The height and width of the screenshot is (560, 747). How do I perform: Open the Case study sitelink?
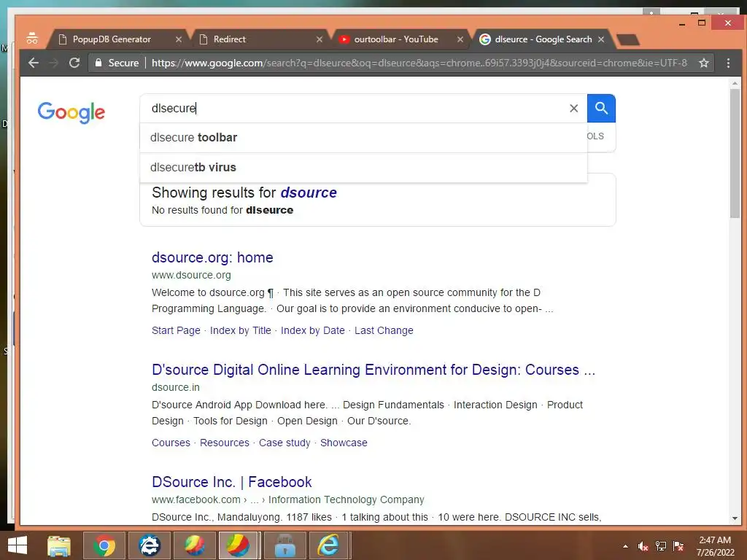pyautogui.click(x=285, y=443)
